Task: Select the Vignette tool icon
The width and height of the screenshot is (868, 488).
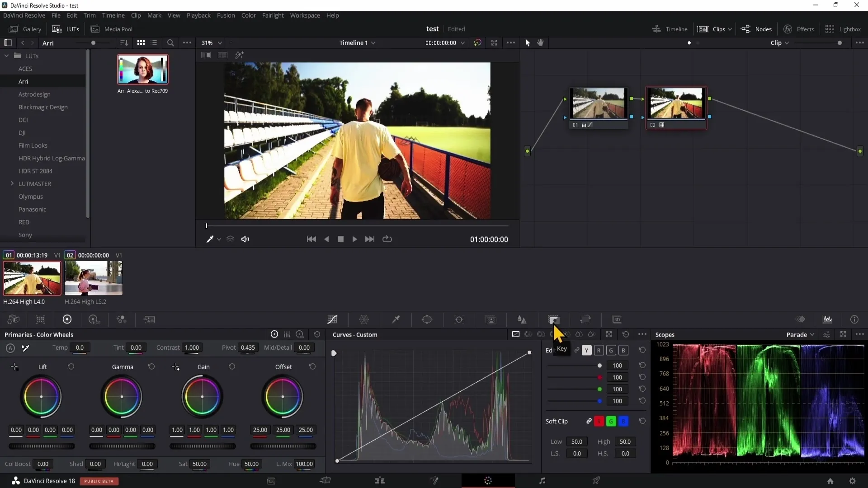Action: click(553, 319)
